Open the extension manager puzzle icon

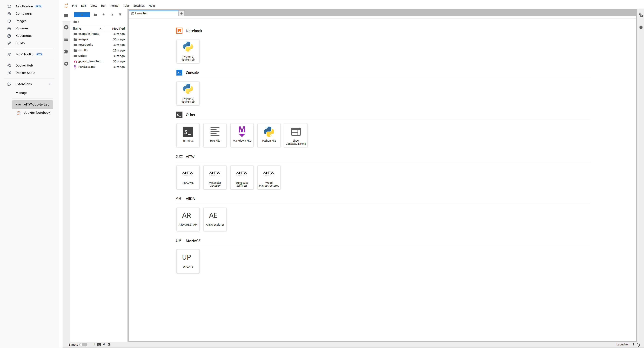pos(66,51)
